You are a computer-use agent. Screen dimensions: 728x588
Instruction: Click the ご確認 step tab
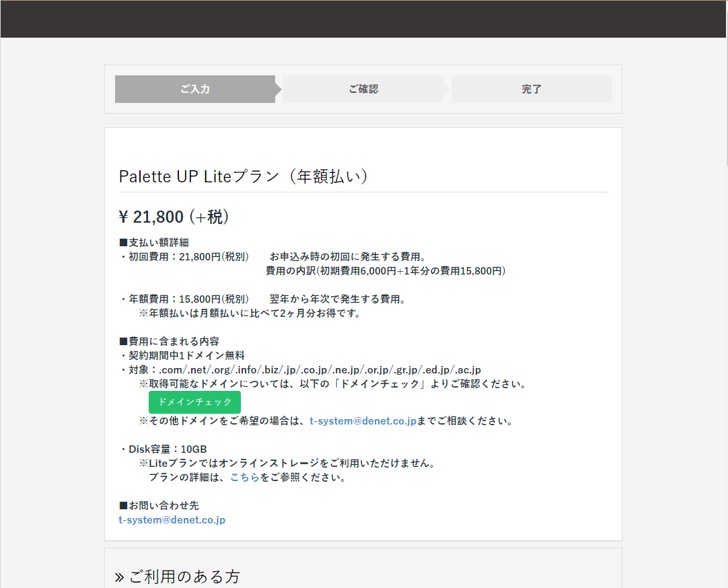(x=363, y=89)
